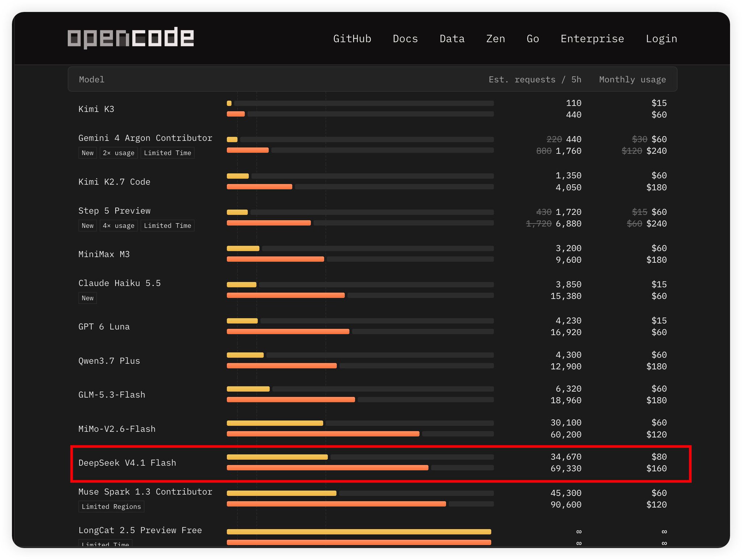The height and width of the screenshot is (560, 742).
Task: Click the Login link
Action: tap(662, 39)
